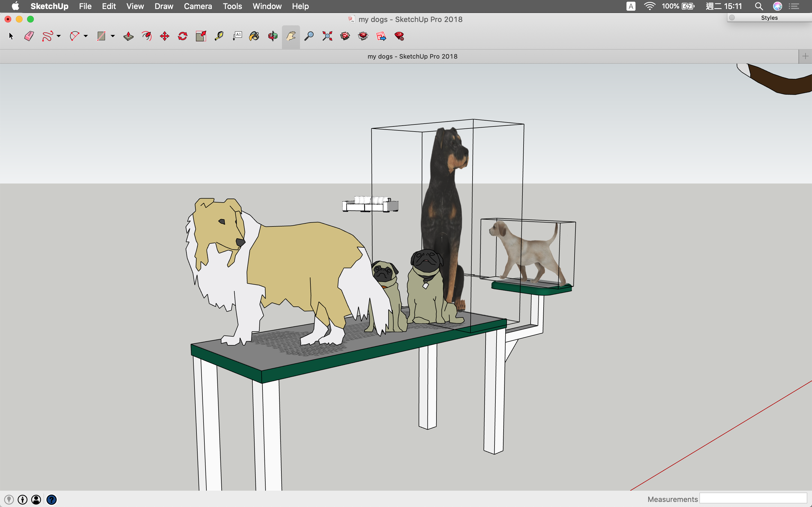Image resolution: width=812 pixels, height=507 pixels.
Task: Open the Extension Manager ruby icon
Action: 399,36
